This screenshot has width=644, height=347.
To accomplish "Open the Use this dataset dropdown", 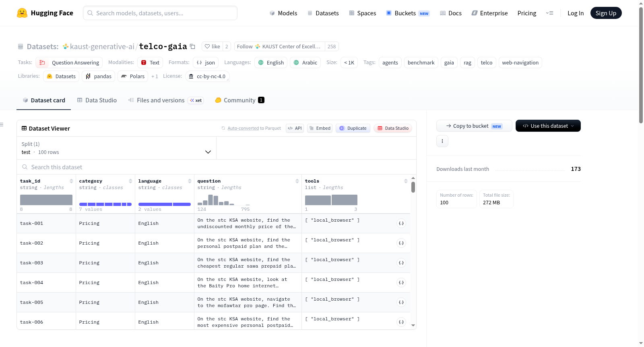I will click(x=548, y=126).
